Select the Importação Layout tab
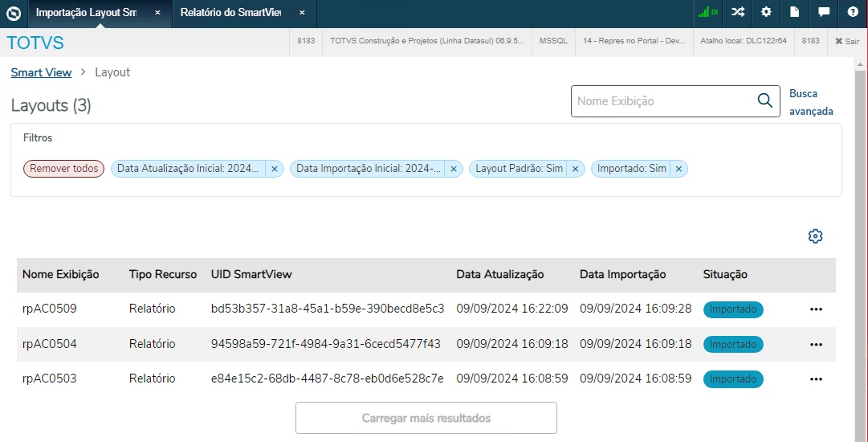 86,13
